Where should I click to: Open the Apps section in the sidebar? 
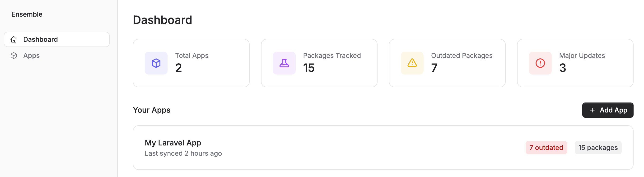[x=31, y=56]
